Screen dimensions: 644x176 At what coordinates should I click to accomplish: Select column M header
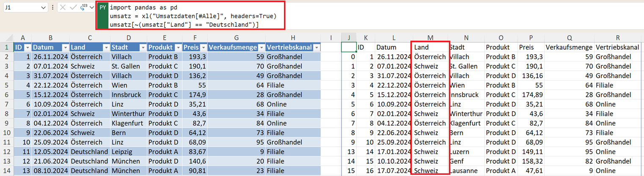pos(430,38)
